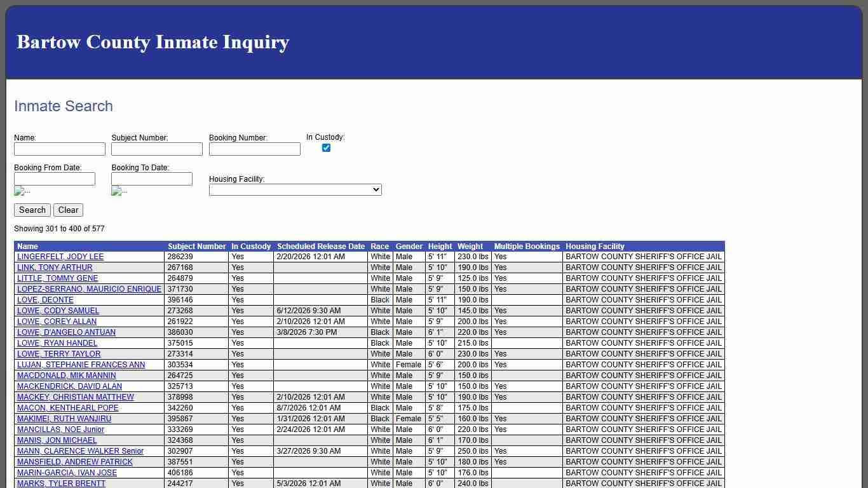Click the Search button
868x488 pixels.
32,210
